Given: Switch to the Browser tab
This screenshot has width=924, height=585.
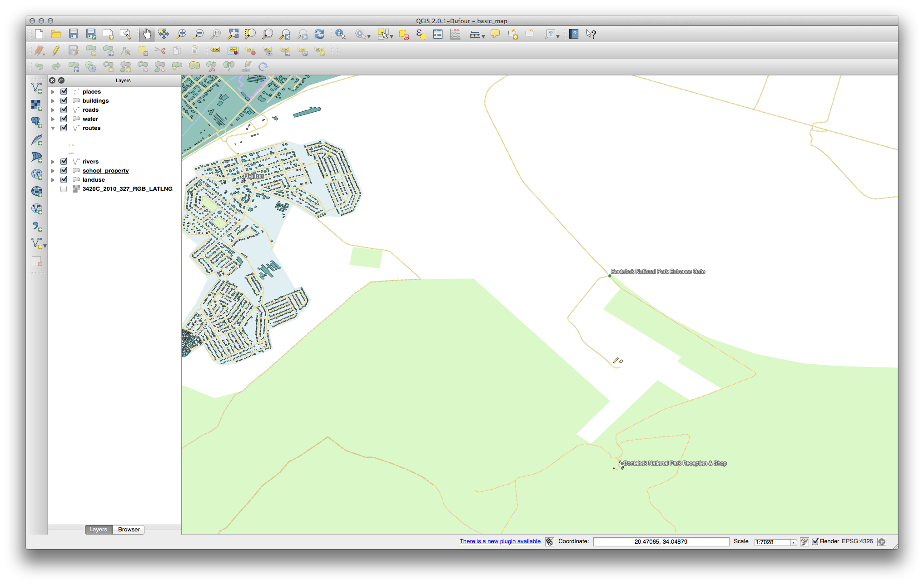Looking at the screenshot, I should 129,530.
